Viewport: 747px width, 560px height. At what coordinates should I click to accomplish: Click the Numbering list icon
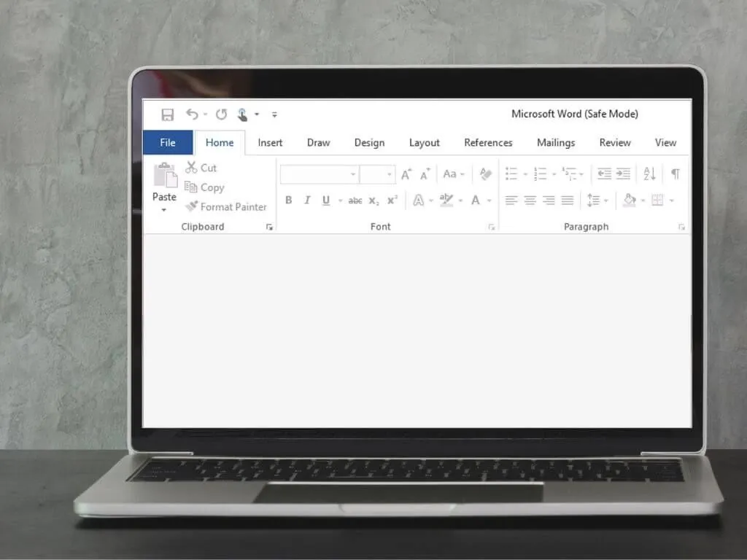coord(541,174)
